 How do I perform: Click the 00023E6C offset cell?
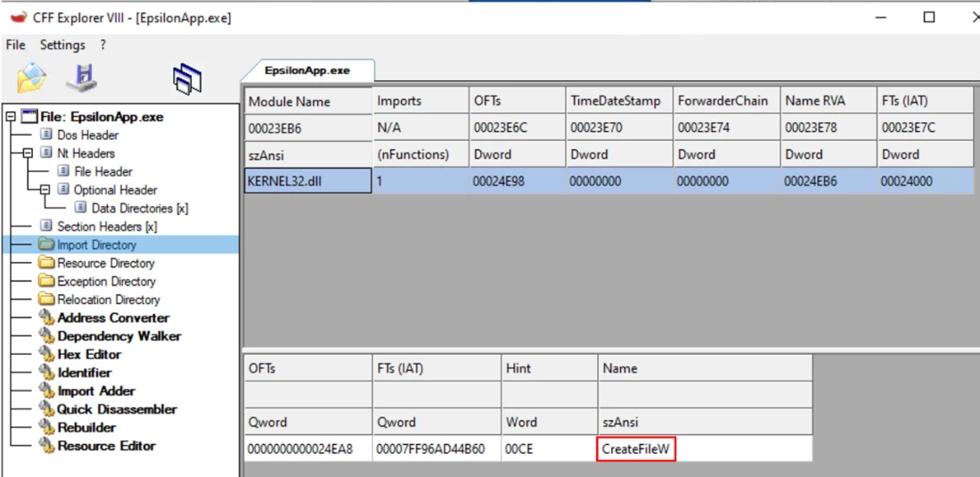pos(518,127)
